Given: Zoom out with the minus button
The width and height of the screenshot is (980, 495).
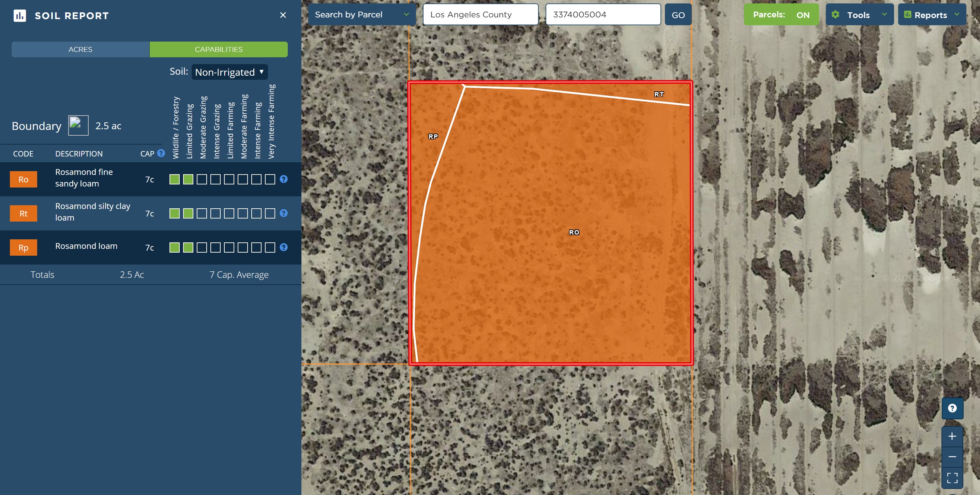Looking at the screenshot, I should coord(952,457).
